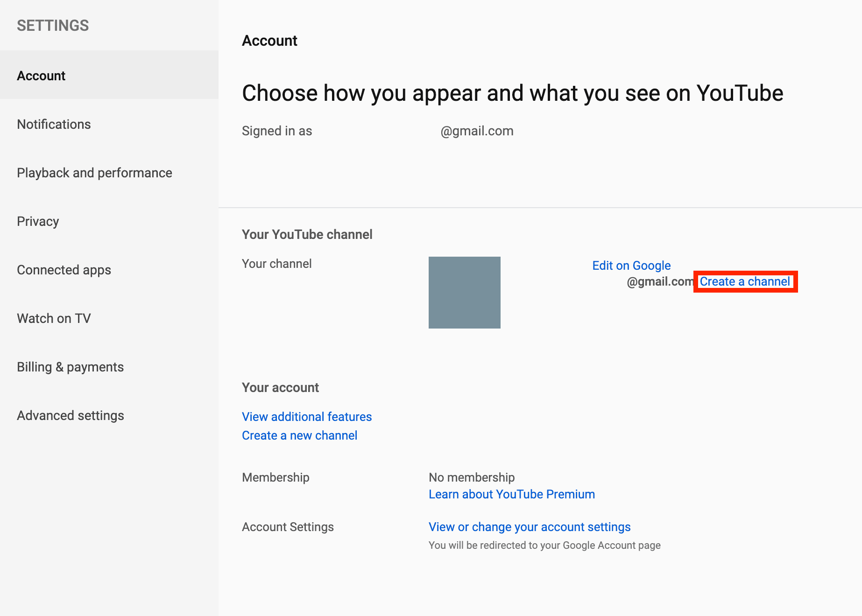Open Learn about YouTube Premium link

[512, 494]
